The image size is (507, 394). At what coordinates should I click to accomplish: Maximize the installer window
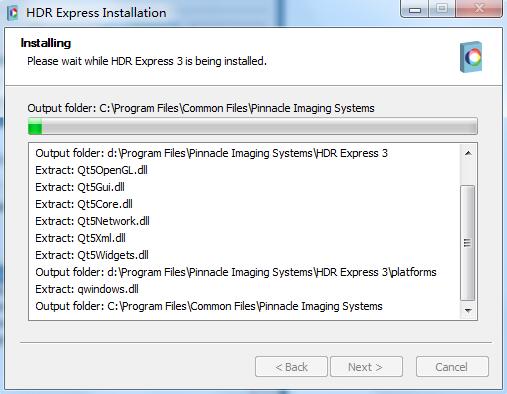(x=442, y=8)
